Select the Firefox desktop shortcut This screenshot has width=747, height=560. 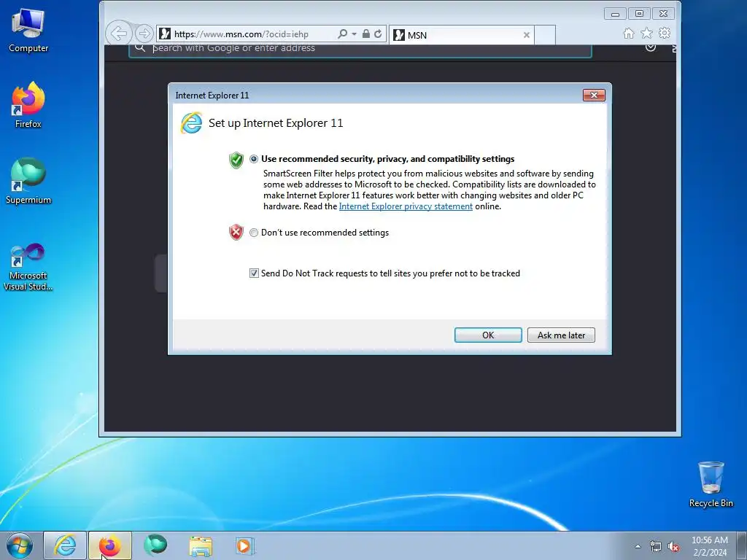tap(28, 105)
